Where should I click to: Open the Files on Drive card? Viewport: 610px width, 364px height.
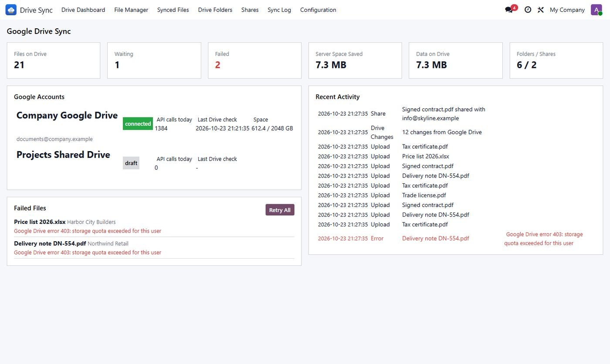click(x=54, y=61)
